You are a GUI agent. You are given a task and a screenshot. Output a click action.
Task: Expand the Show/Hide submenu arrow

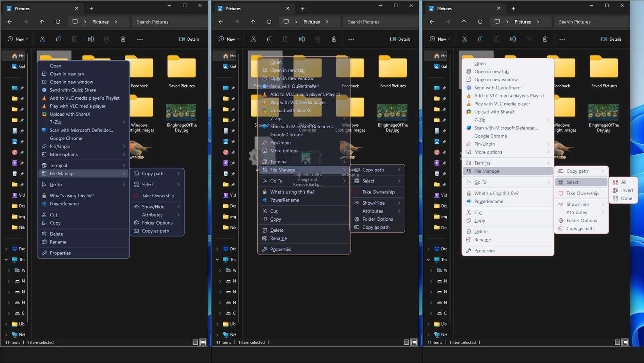[x=179, y=206]
